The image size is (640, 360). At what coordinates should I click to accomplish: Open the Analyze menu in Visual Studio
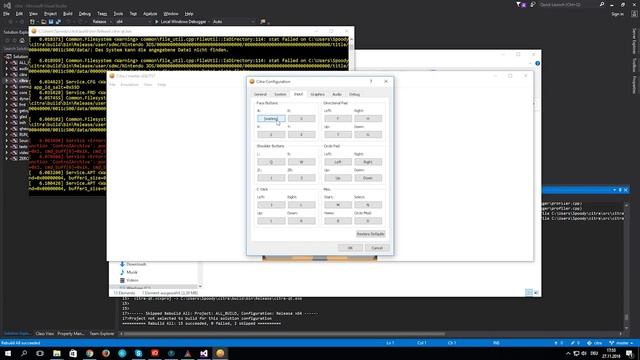coord(150,13)
